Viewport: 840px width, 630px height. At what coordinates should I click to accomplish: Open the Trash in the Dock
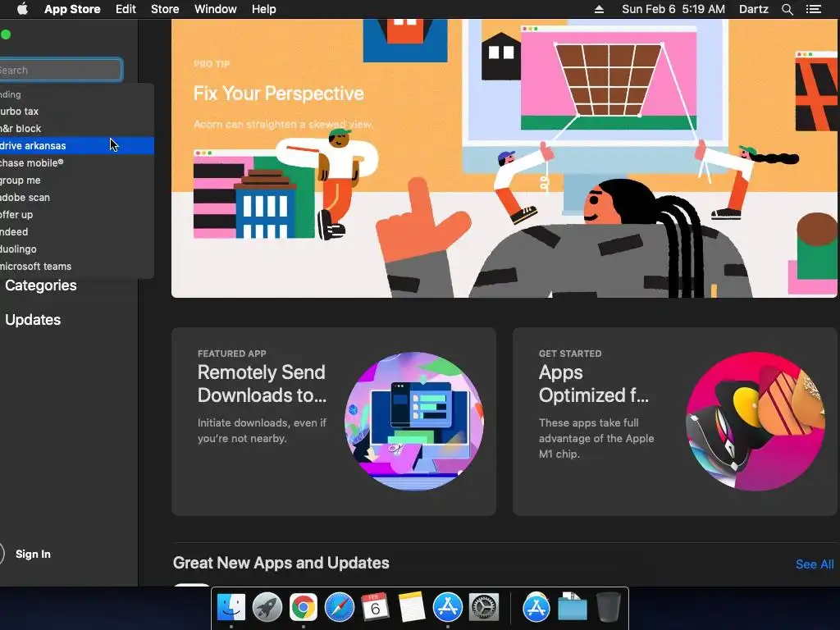(608, 608)
